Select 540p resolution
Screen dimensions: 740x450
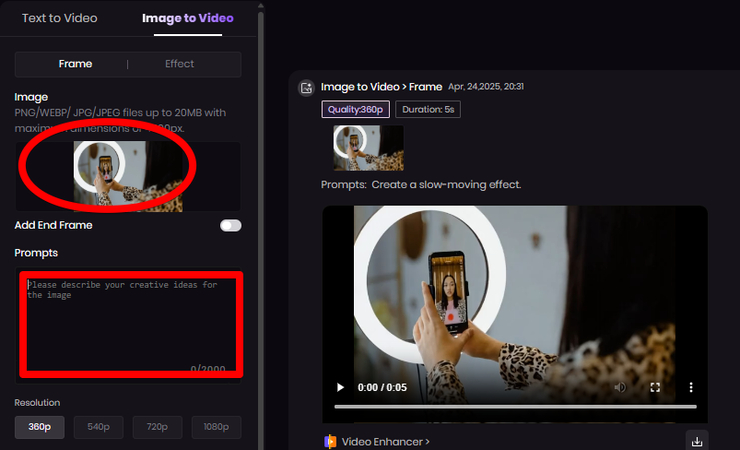tap(99, 427)
